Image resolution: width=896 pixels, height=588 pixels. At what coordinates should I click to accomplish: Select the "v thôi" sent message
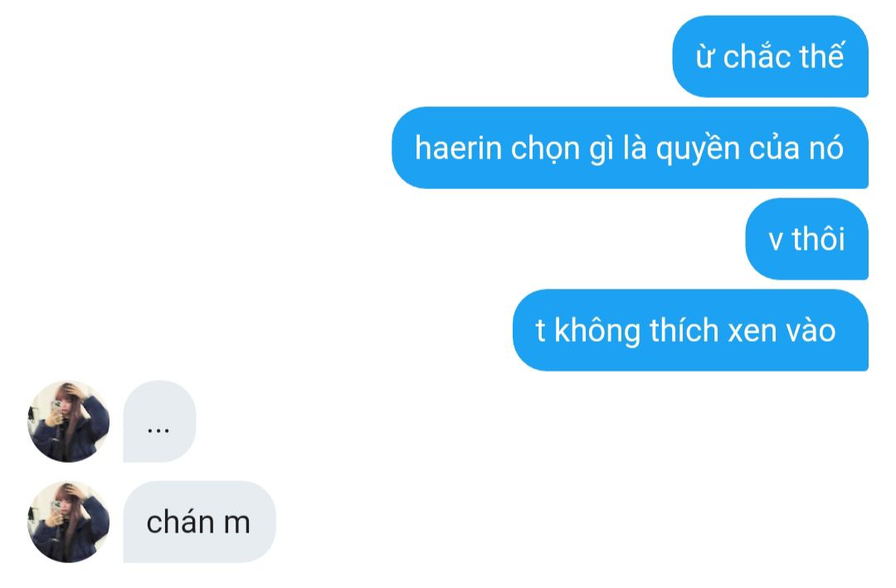tap(807, 239)
